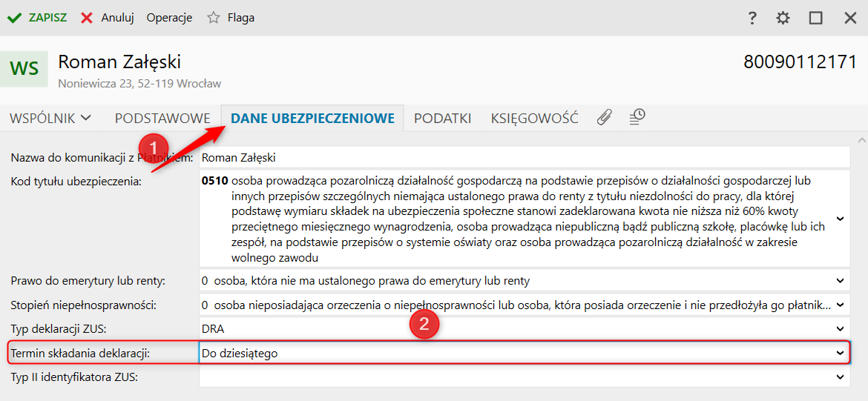Open the Operacje menu
Image resolution: width=868 pixels, height=401 pixels.
(169, 18)
